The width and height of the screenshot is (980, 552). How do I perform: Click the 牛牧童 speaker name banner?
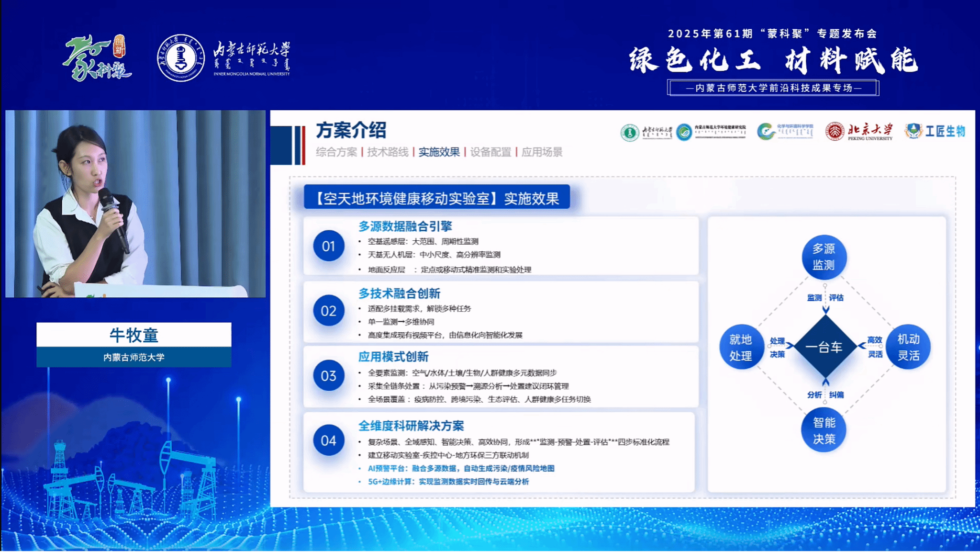point(134,335)
